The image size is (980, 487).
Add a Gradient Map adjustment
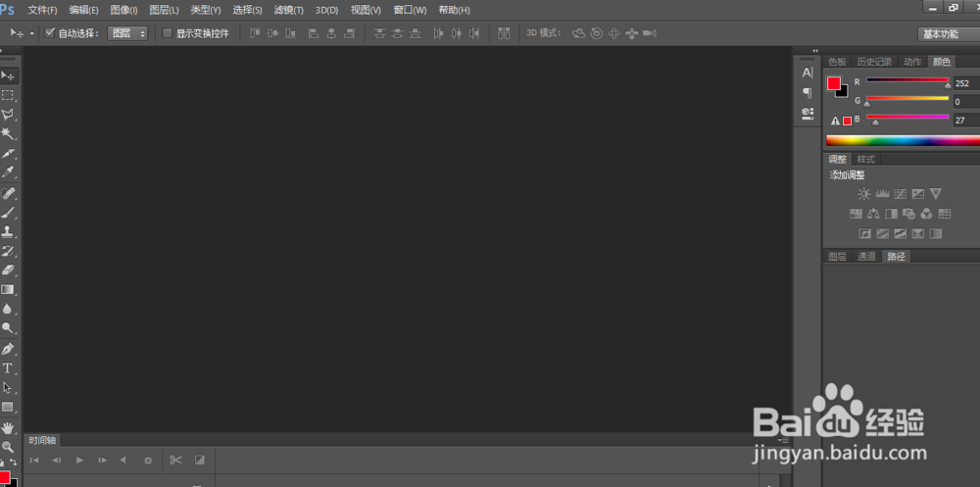click(936, 234)
